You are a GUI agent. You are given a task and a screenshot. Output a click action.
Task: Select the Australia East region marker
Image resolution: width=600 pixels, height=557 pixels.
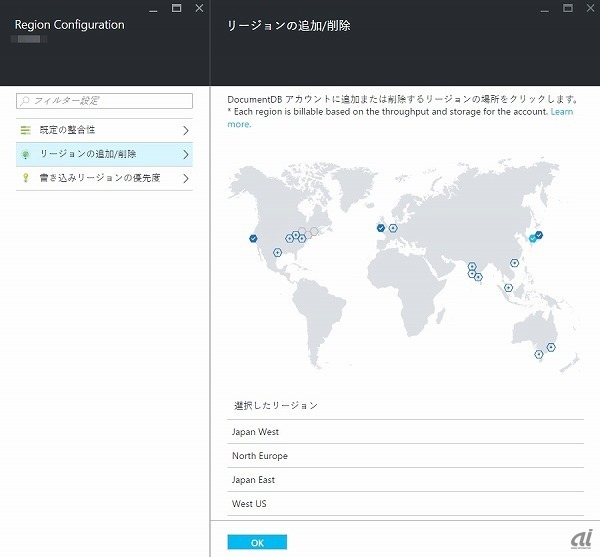click(x=551, y=347)
